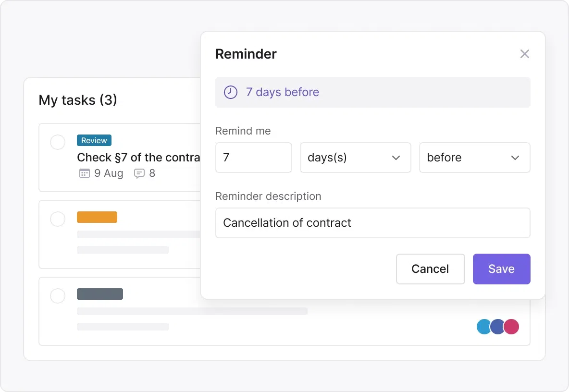Viewport: 569px width, 392px height.
Task: Mark the Review task as complete
Action: pos(58,142)
